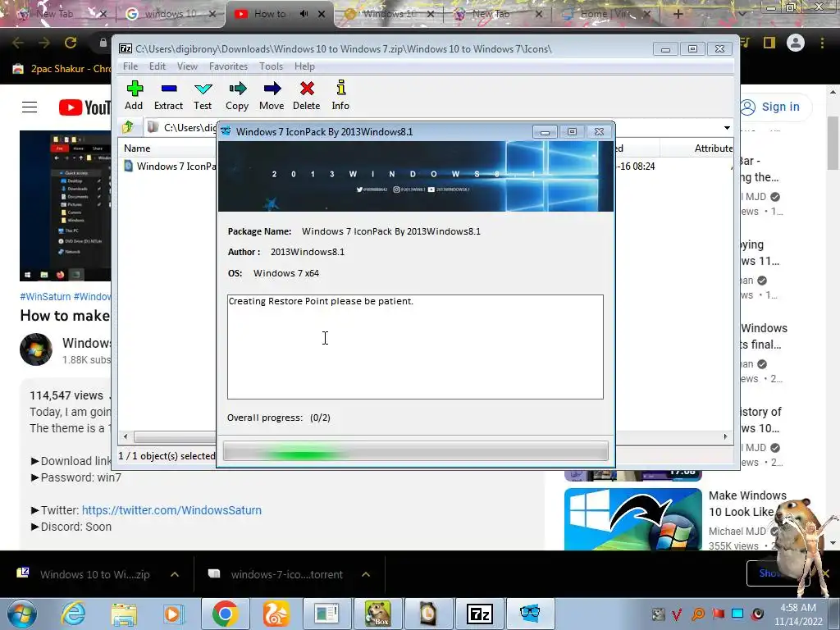The image size is (840, 630).
Task: Open Windows Explorer from the taskbar
Action: coord(124,614)
